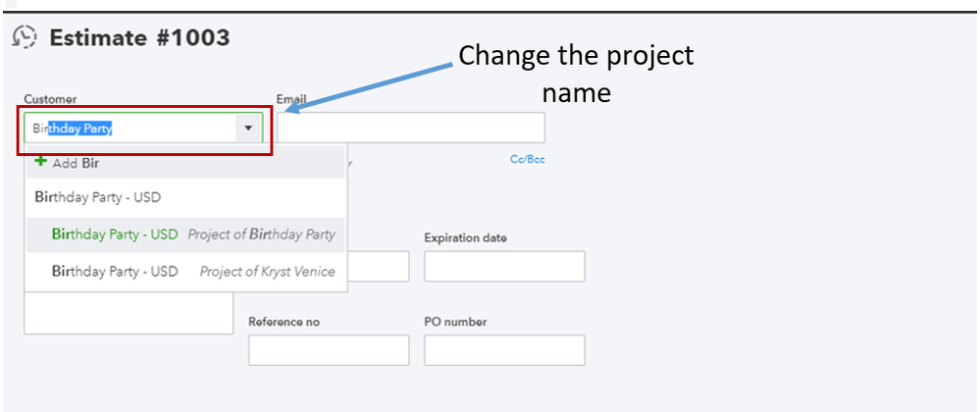Viewport: 980px width, 412px height.
Task: Click the Customer field label
Action: tap(50, 99)
